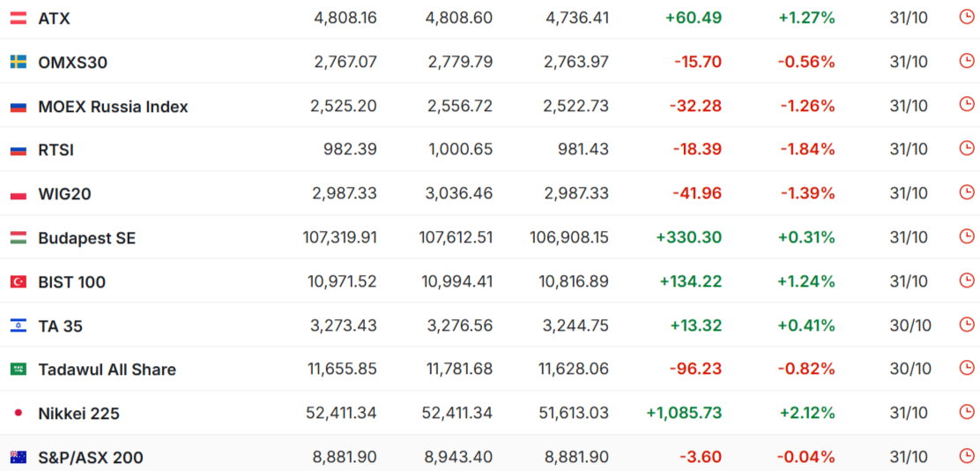The height and width of the screenshot is (471, 980).
Task: Click the Japan flag icon by Nikkei 225
Action: (18, 413)
